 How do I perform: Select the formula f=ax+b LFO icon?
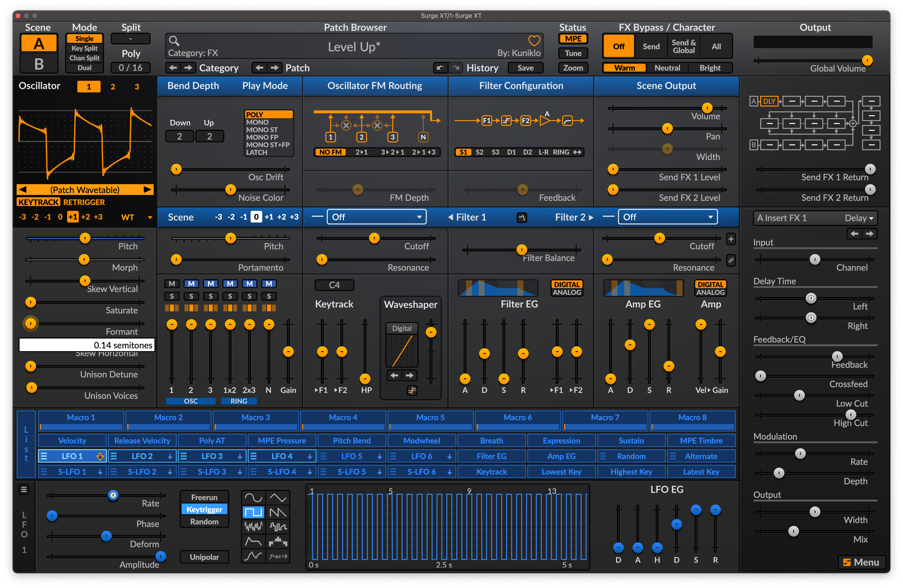pyautogui.click(x=278, y=556)
